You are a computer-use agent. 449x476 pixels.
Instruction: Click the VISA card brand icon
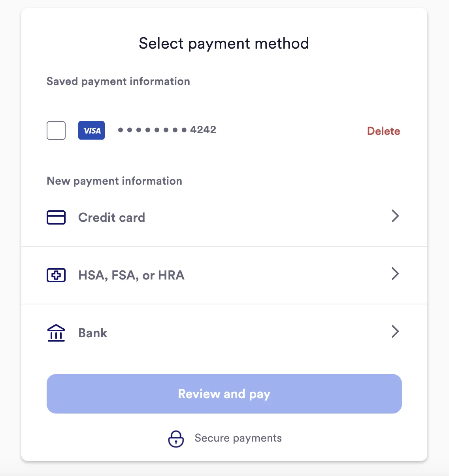[91, 130]
